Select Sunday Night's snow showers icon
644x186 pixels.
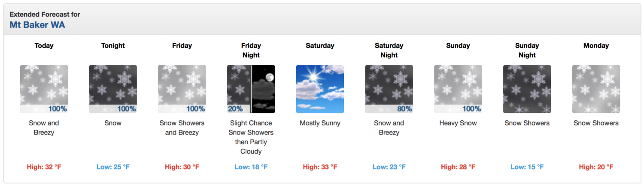[527, 89]
